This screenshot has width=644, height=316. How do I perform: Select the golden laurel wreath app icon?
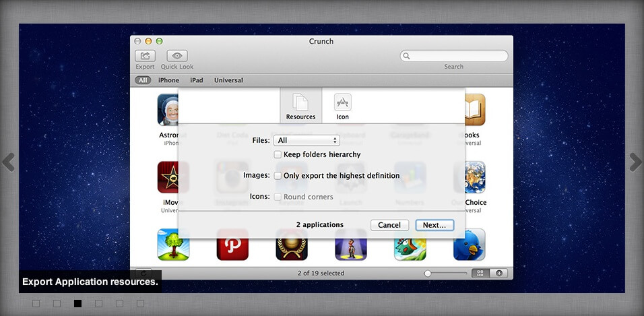(x=292, y=245)
